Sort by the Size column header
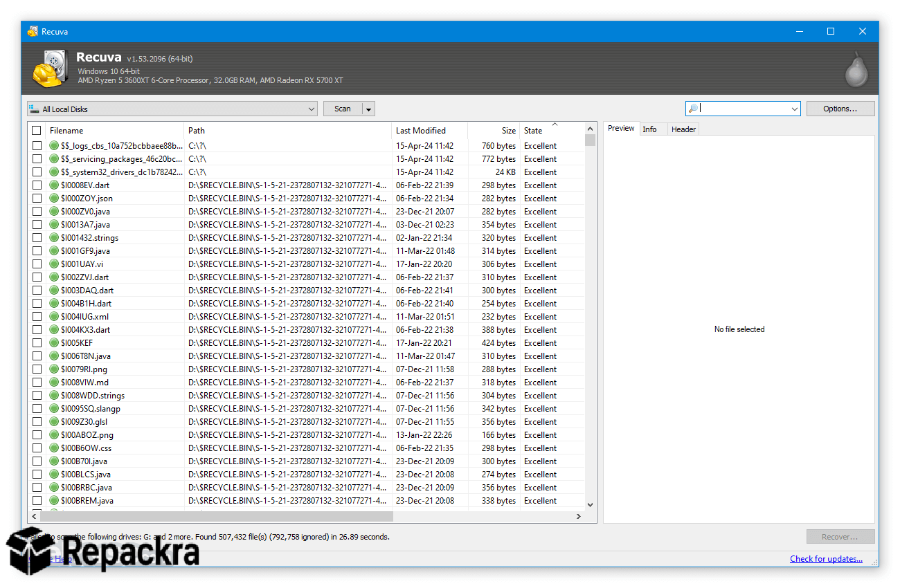The image size is (900, 588). tap(494, 130)
